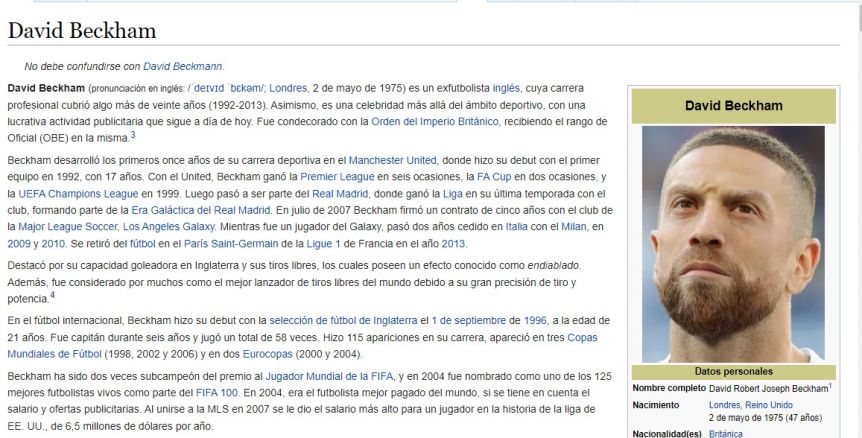This screenshot has width=862, height=438.
Task: Follow the Londres link in intro sentence
Action: coord(288,88)
